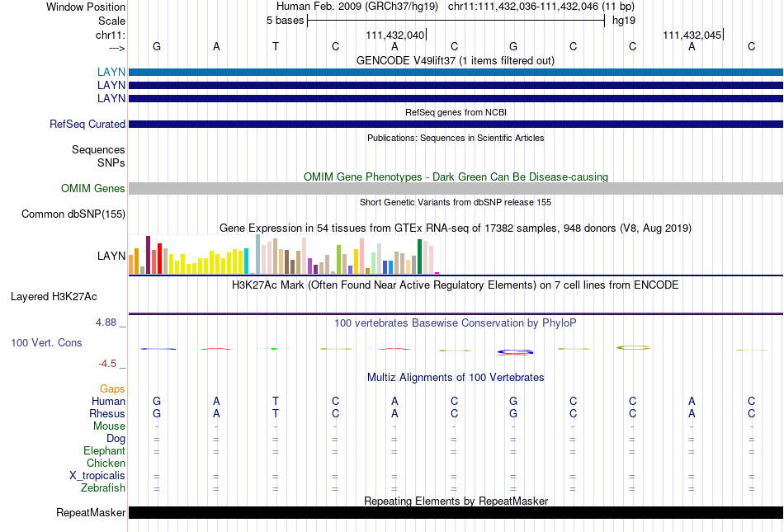Screen dimensions: 784x532
Task: Click the 'hg19' text beside scale bar
Action: point(624,21)
